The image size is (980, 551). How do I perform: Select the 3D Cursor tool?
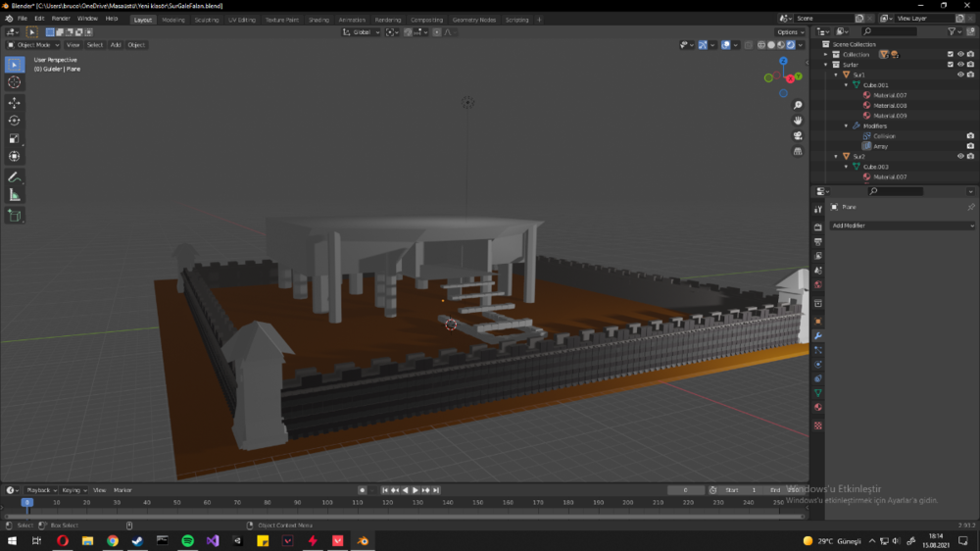[15, 82]
